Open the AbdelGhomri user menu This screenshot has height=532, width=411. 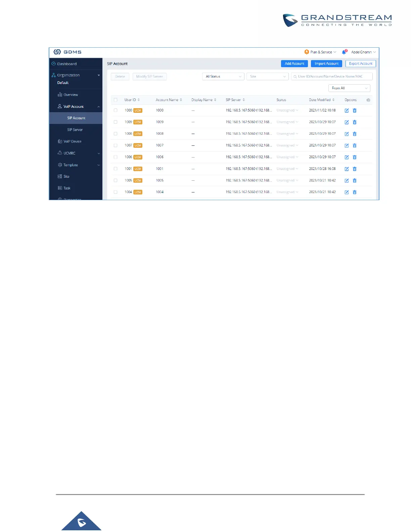point(363,52)
